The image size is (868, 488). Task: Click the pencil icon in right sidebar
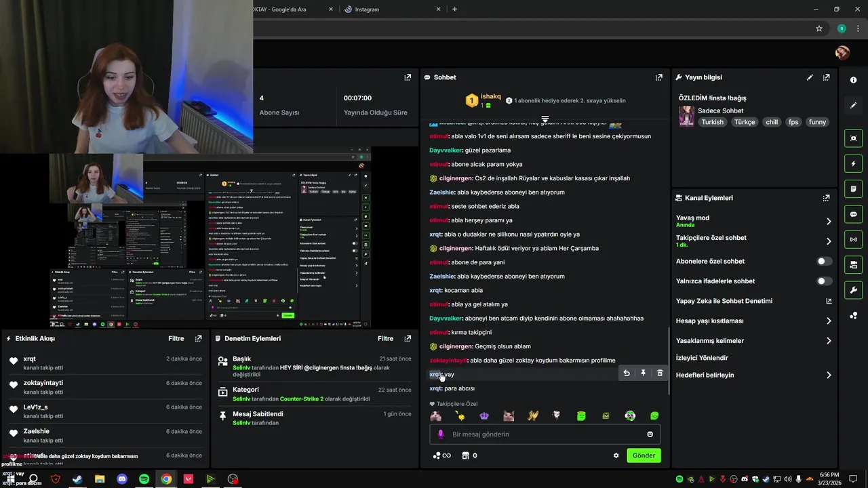pos(853,106)
